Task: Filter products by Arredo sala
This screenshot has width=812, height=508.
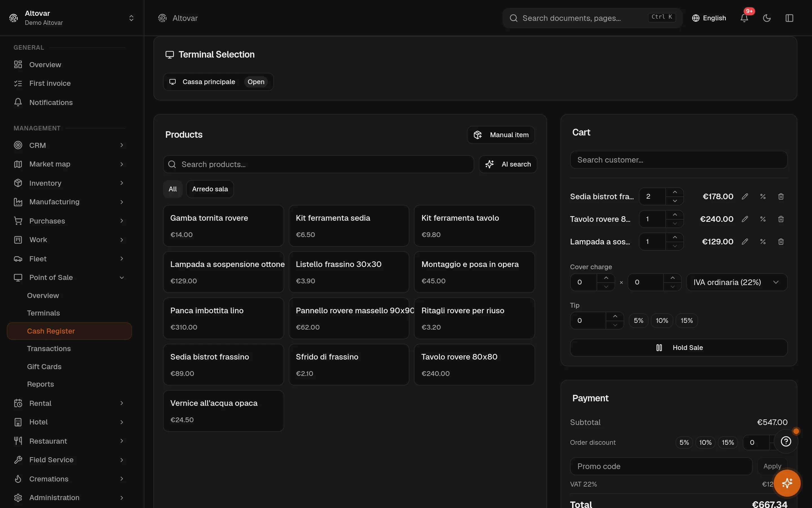Action: tap(210, 189)
